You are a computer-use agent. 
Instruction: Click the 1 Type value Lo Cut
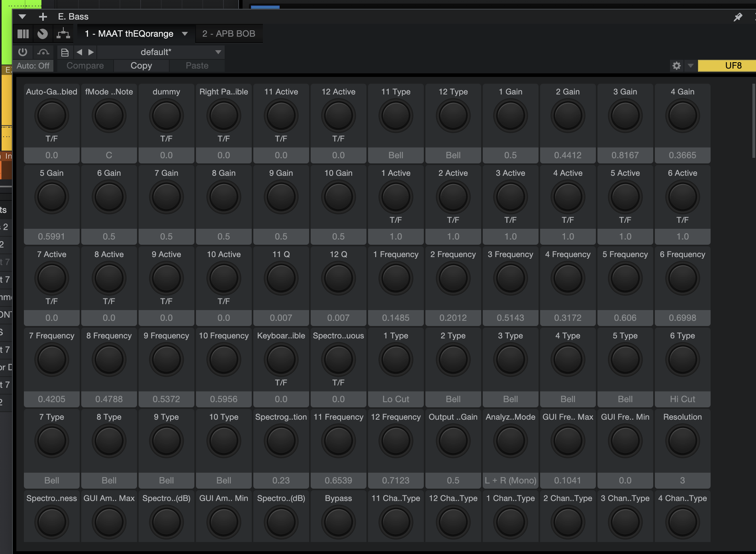(396, 399)
